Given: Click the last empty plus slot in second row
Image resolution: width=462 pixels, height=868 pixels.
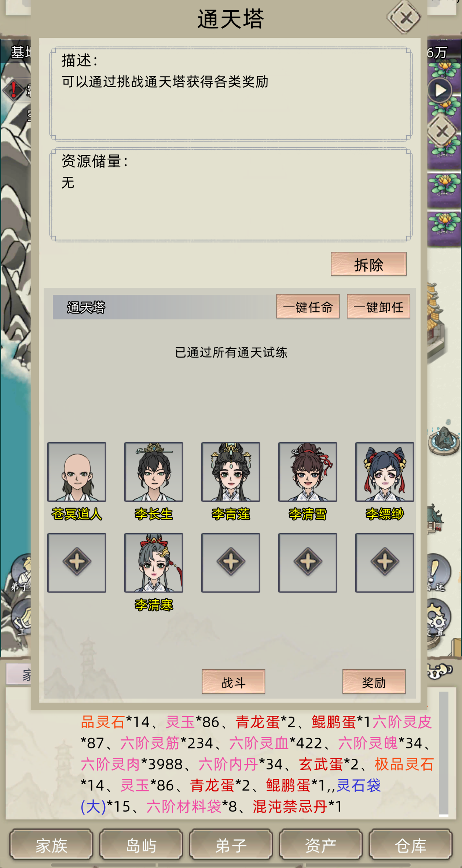Looking at the screenshot, I should click(385, 563).
